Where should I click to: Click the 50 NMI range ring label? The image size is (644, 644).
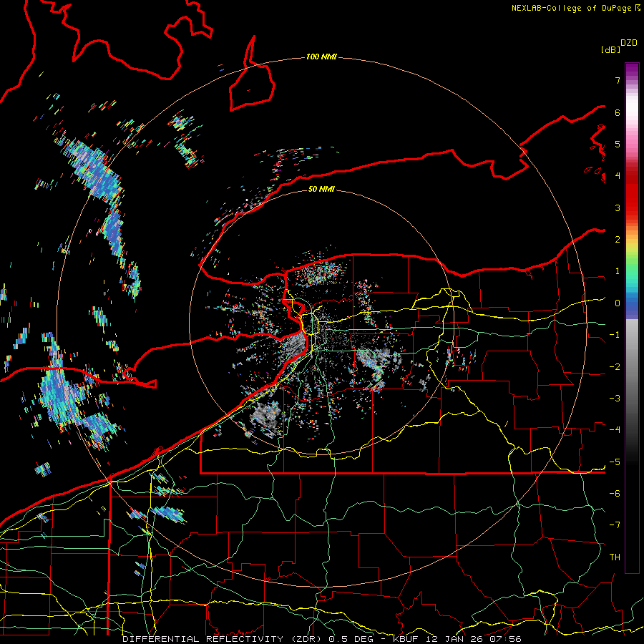click(x=321, y=190)
